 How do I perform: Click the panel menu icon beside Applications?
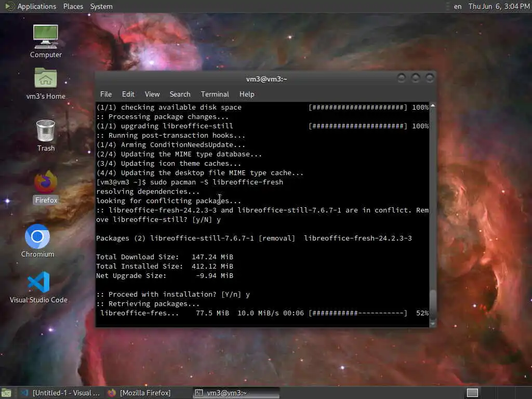[9, 6]
